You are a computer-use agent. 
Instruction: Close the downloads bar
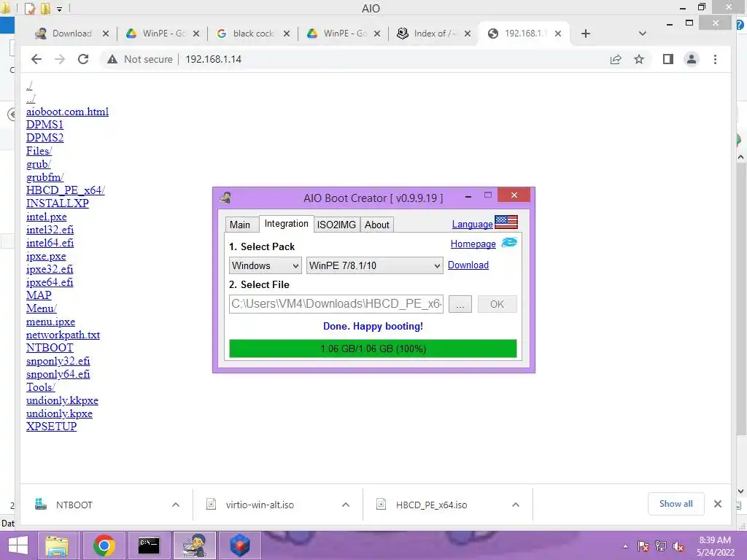pos(718,504)
